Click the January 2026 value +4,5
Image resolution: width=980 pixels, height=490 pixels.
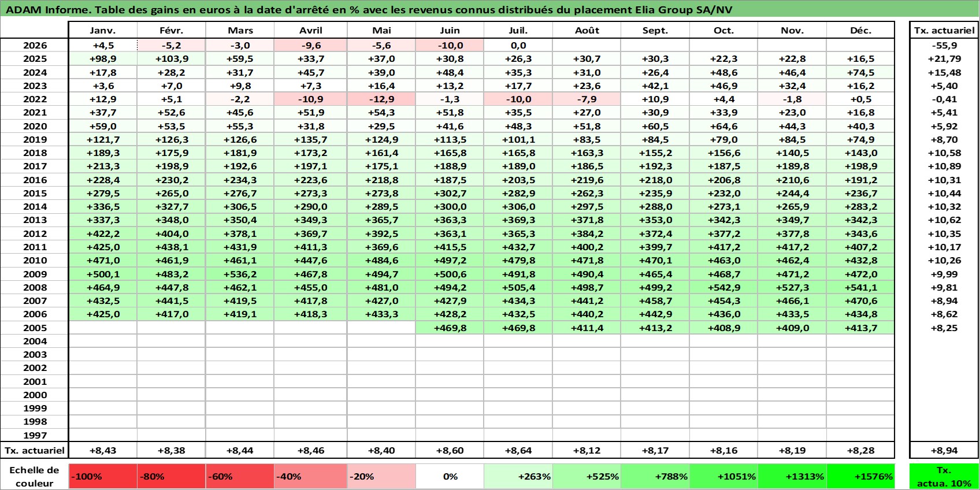[103, 46]
